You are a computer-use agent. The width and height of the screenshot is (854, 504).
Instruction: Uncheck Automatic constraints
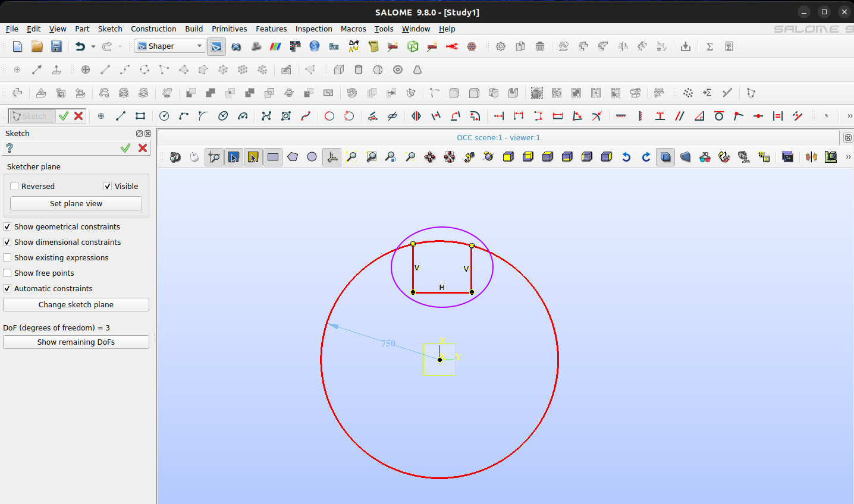pyautogui.click(x=7, y=288)
